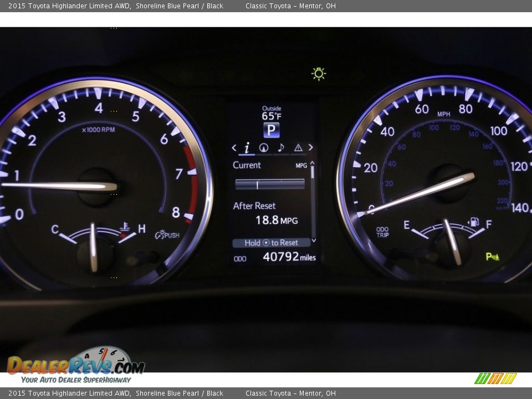This screenshot has height=399, width=532.
Task: Click the headlight indicator lamp icon
Action: coord(319,74)
